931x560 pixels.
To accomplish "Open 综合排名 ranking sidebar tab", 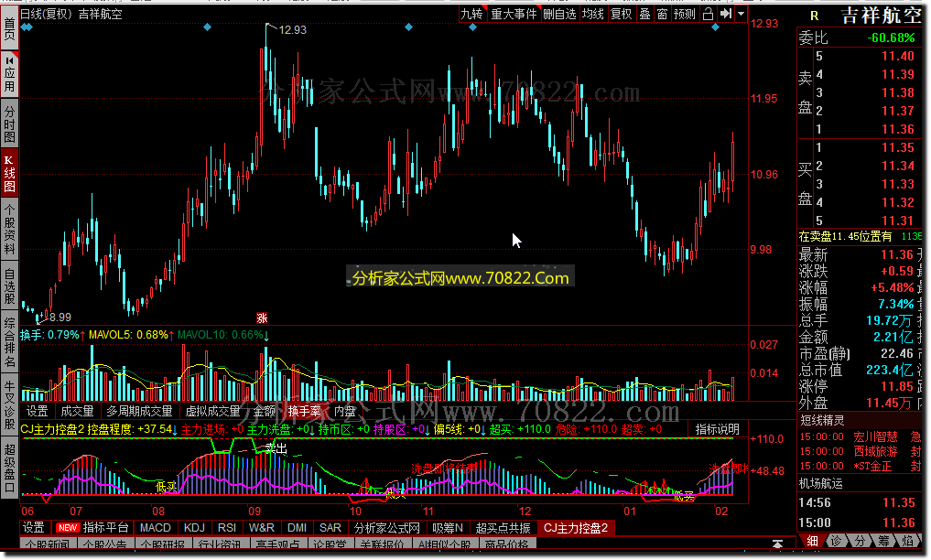I will point(9,341).
